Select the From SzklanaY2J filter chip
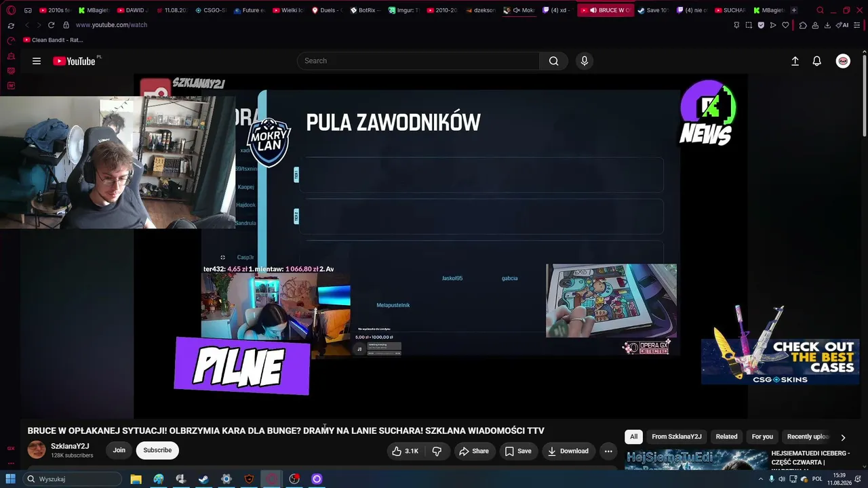Image resolution: width=868 pixels, height=488 pixels. [x=677, y=436]
